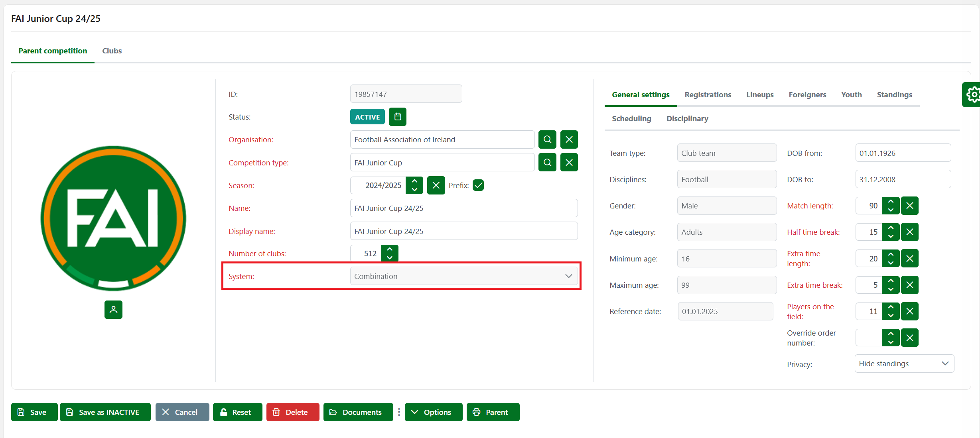Expand the Options button menu
The image size is (980, 438).
coord(433,412)
